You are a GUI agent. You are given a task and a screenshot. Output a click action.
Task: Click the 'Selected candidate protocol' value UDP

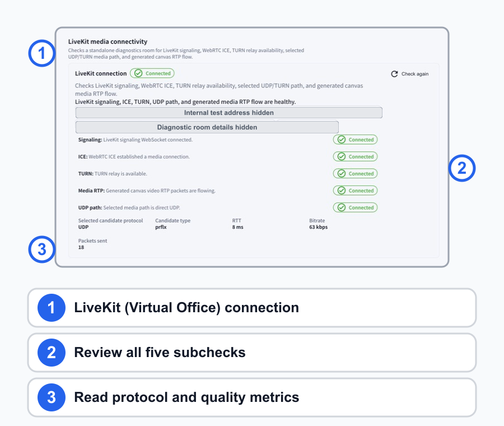pyautogui.click(x=83, y=227)
